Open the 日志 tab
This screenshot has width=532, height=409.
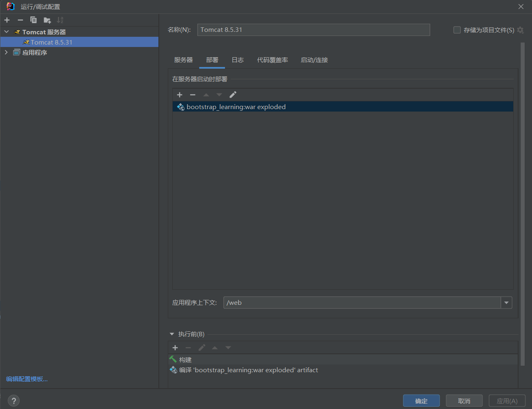click(x=238, y=60)
